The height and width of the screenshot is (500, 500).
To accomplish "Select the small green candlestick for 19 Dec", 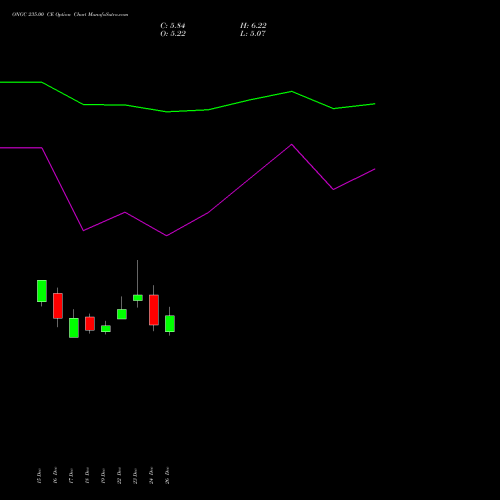I will point(106,329).
